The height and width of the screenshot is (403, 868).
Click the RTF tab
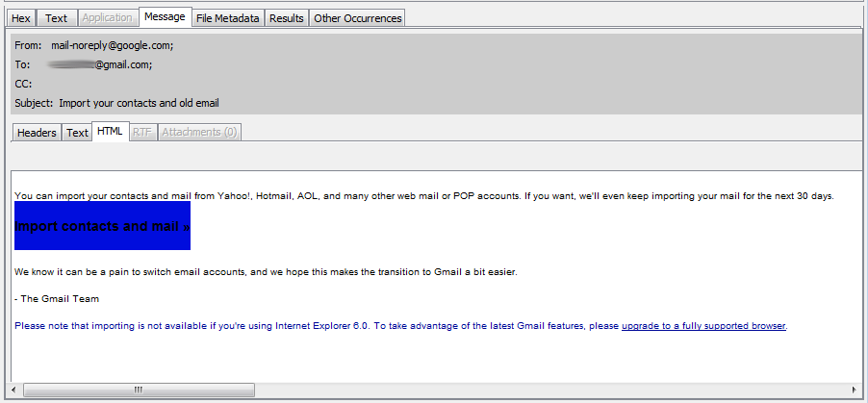[141, 133]
